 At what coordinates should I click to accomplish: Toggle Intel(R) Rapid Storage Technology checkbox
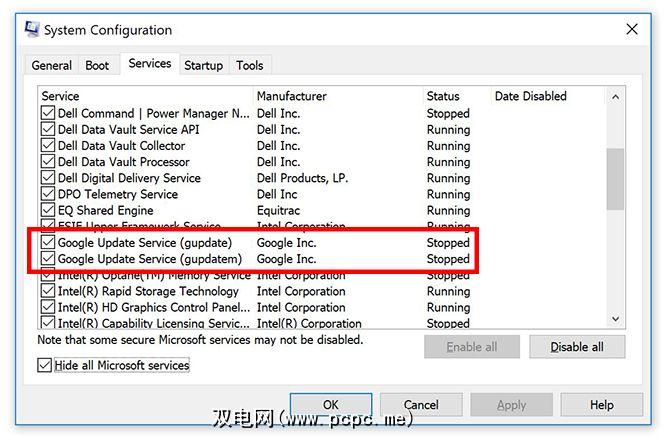(x=48, y=291)
